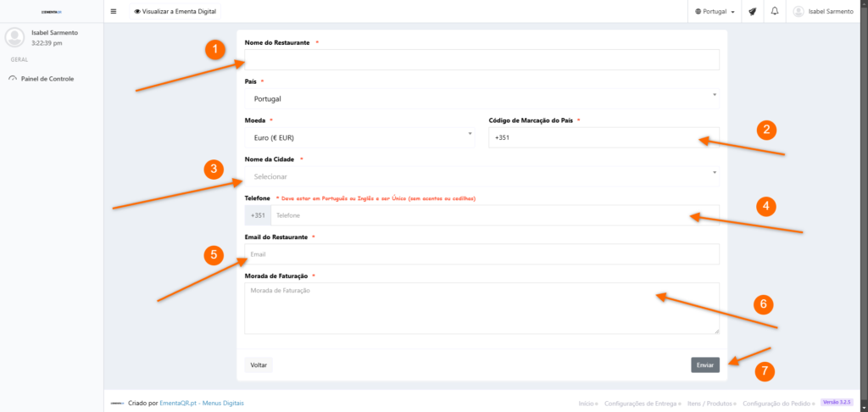This screenshot has height=412, width=868.
Task: Click Isabel Sarmento's avatar in the sidebar
Action: tap(14, 37)
